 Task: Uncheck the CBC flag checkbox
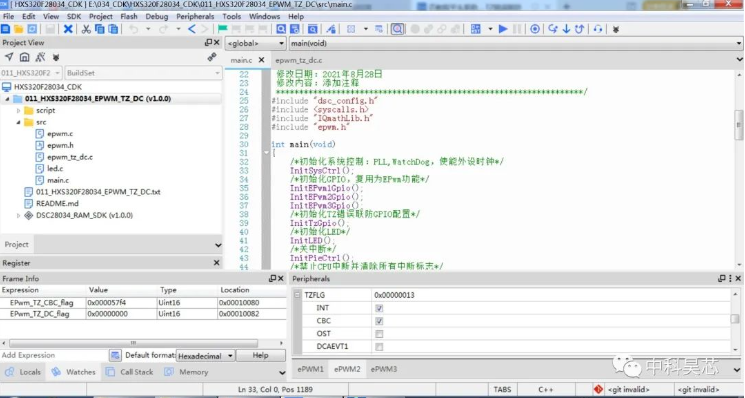click(x=379, y=321)
